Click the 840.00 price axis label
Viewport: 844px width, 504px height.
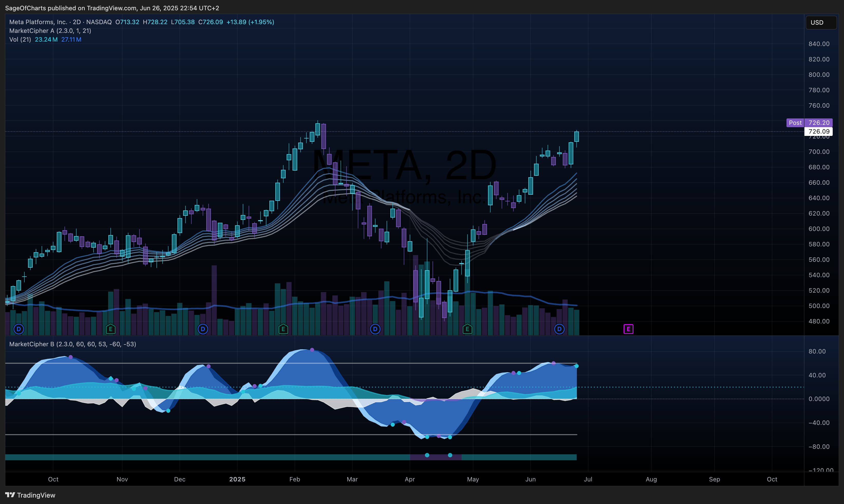[x=819, y=44]
